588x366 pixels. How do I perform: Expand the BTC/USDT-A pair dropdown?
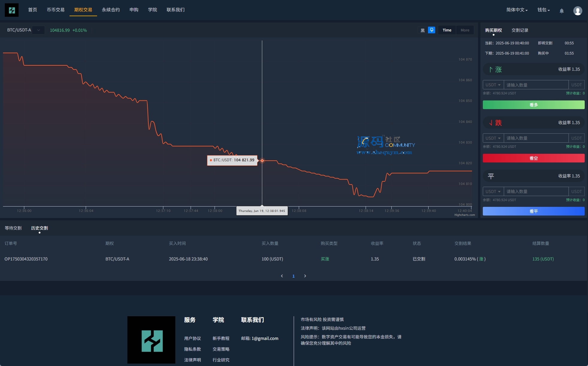tap(38, 30)
